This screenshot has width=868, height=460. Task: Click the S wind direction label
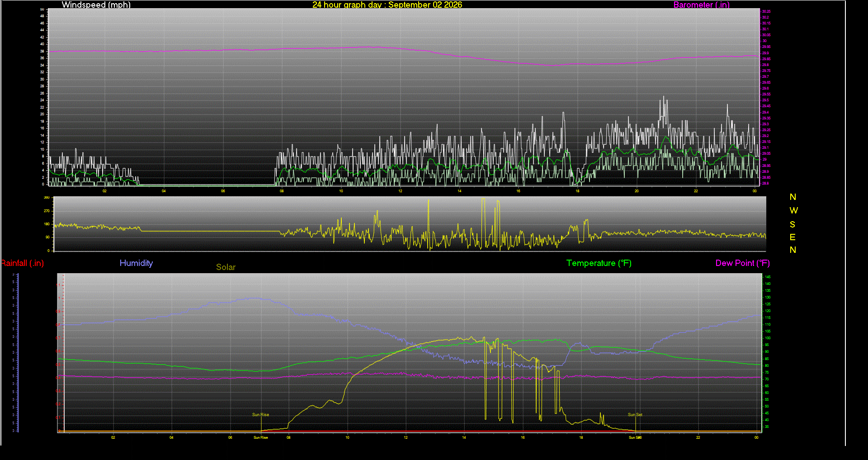click(793, 224)
